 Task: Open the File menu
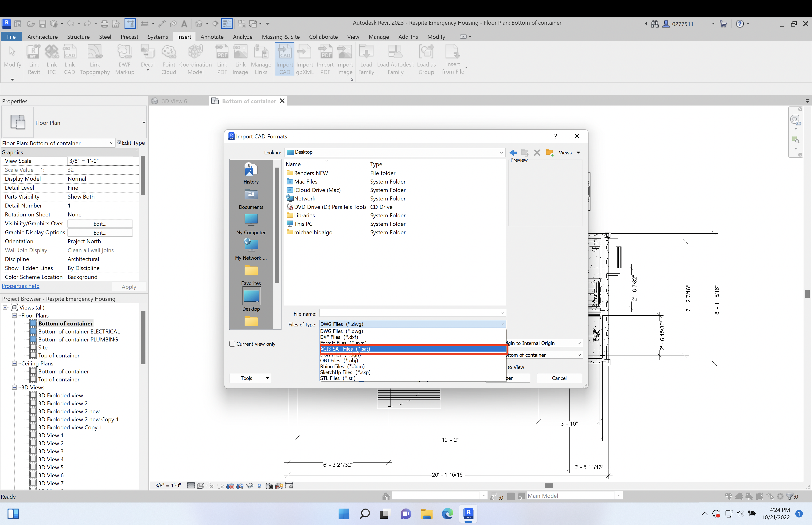click(11, 36)
